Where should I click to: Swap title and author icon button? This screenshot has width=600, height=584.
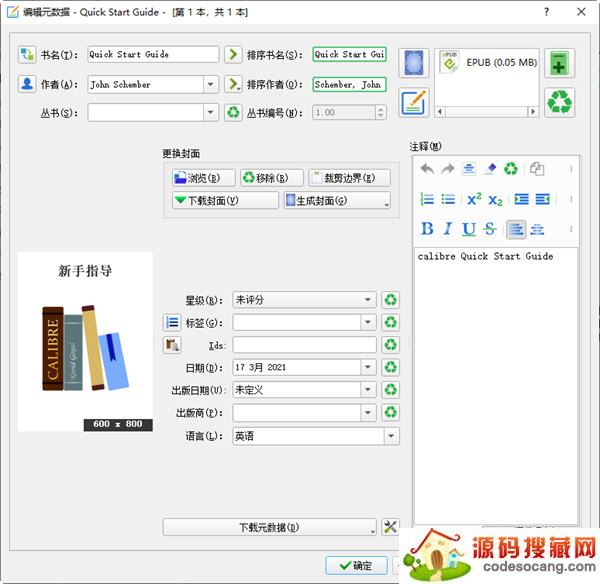click(x=27, y=55)
